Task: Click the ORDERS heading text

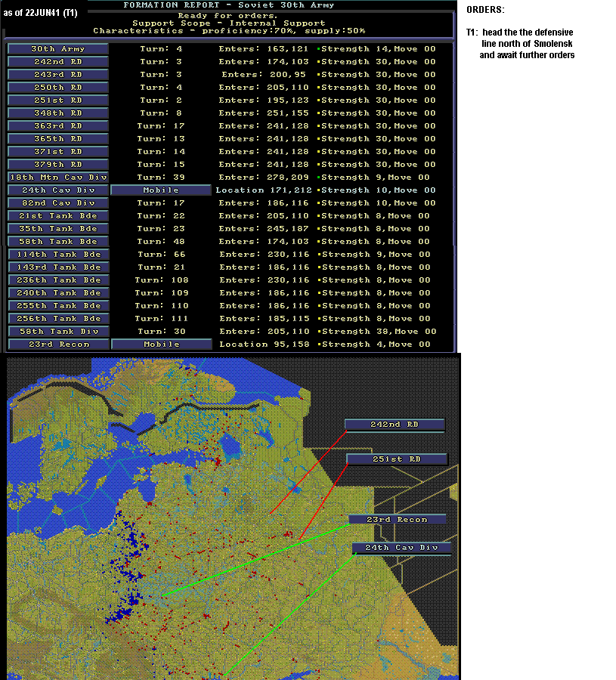Action: 485,10
